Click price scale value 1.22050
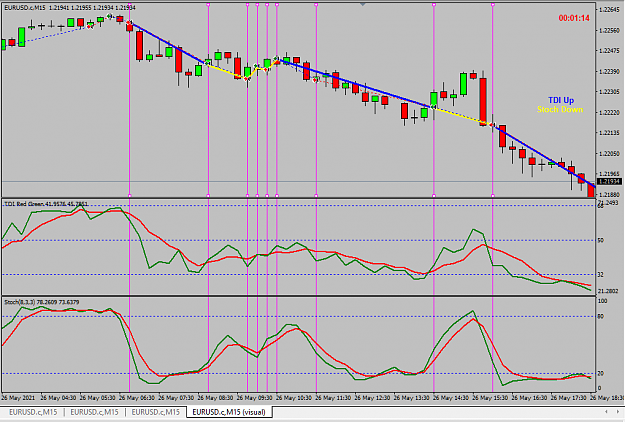 609,153
